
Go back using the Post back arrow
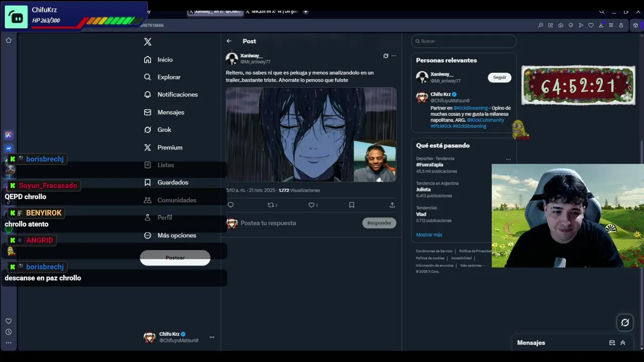(x=229, y=41)
